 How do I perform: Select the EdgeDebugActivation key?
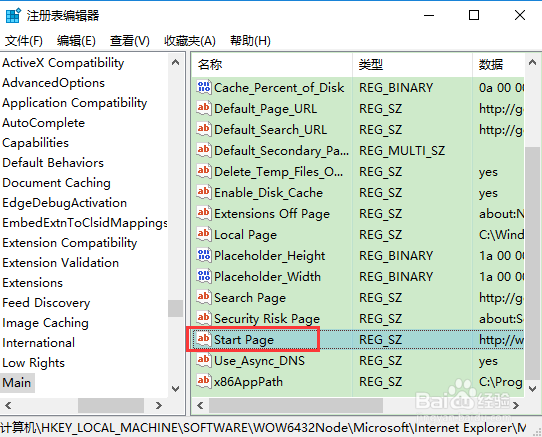65,203
